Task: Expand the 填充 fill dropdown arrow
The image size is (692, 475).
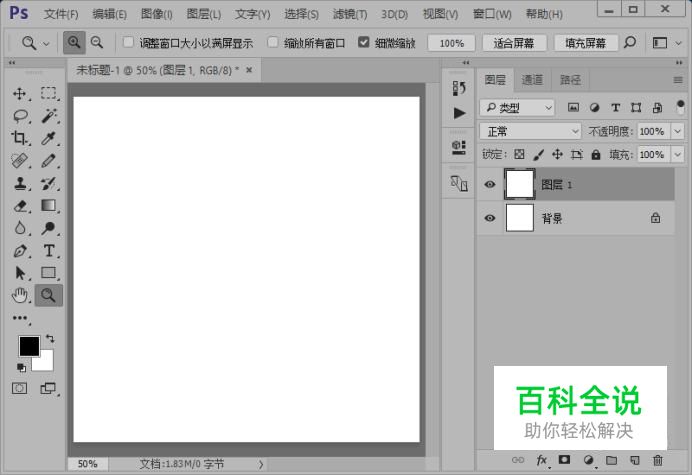Action: (677, 155)
